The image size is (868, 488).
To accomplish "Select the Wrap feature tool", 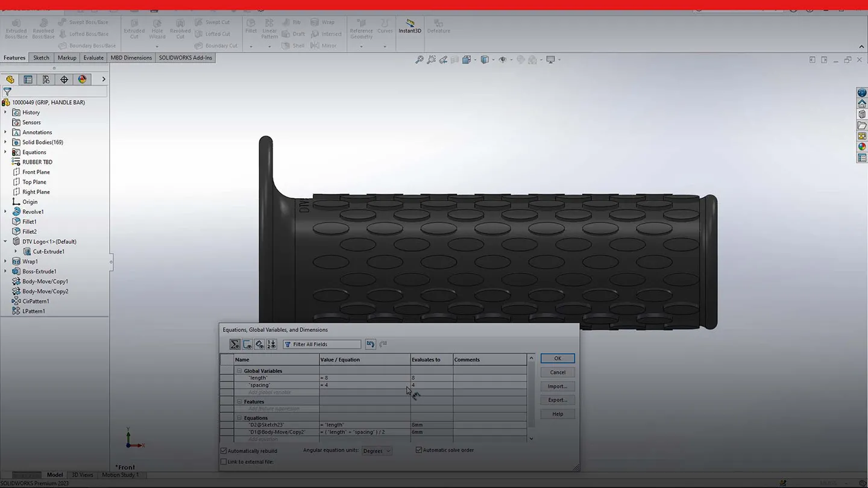I will tap(324, 22).
